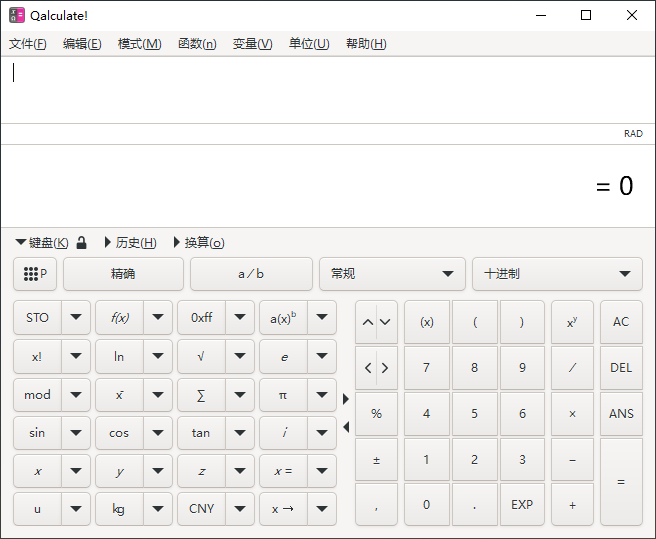Screen dimensions: 656x539
Task: Open the dropdown arrow beside 0xff
Action: click(240, 318)
